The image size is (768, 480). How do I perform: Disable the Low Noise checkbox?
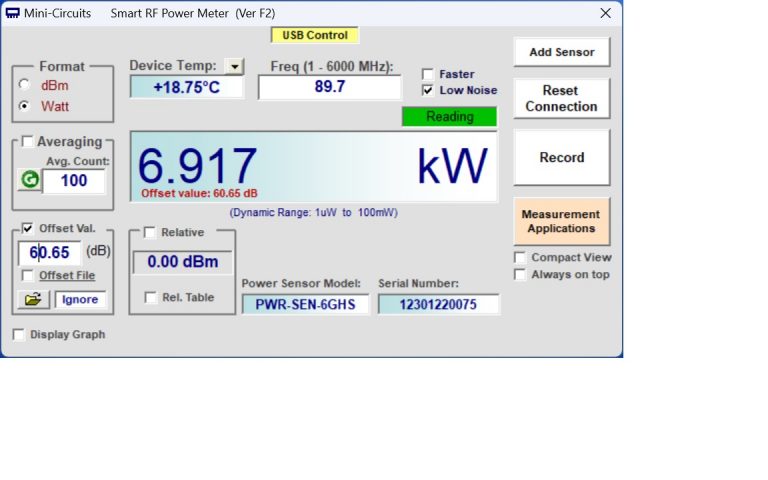tap(428, 90)
